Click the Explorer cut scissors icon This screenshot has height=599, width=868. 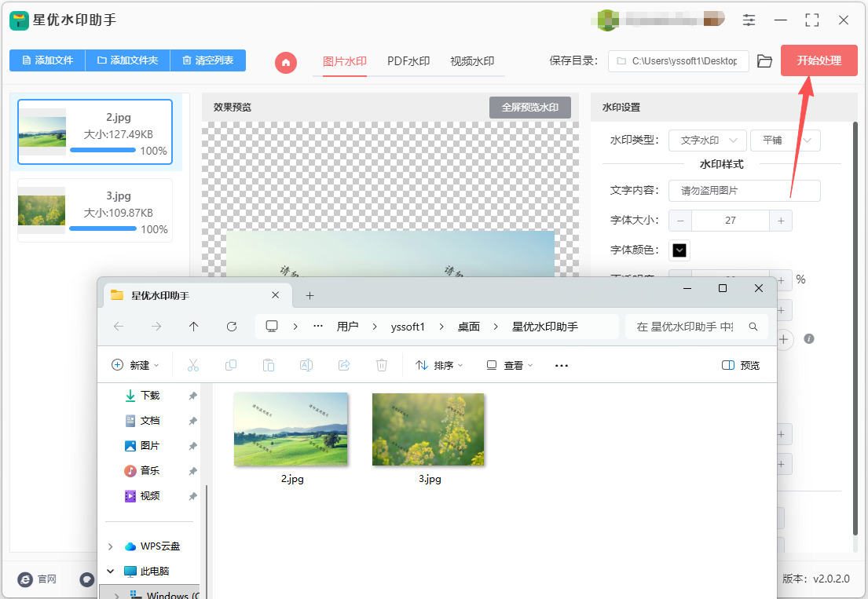coord(192,365)
